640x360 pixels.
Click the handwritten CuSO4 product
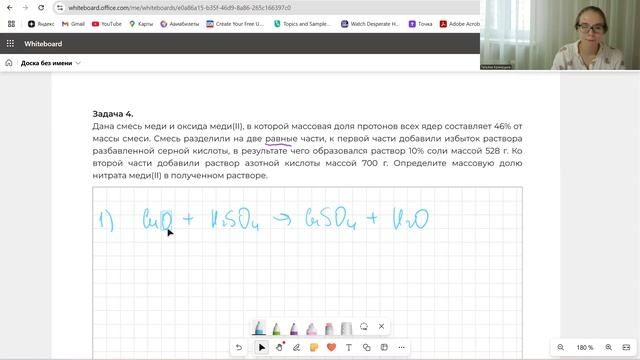tap(331, 218)
